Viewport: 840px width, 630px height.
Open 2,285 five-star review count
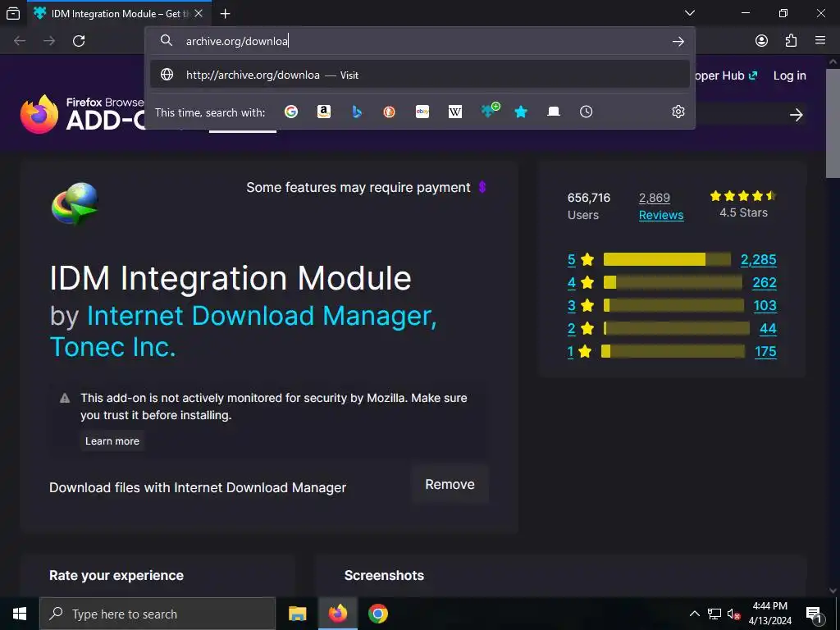point(759,259)
